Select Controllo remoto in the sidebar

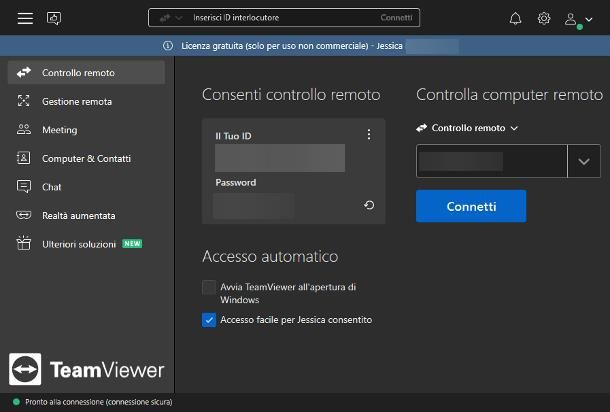coord(86,73)
